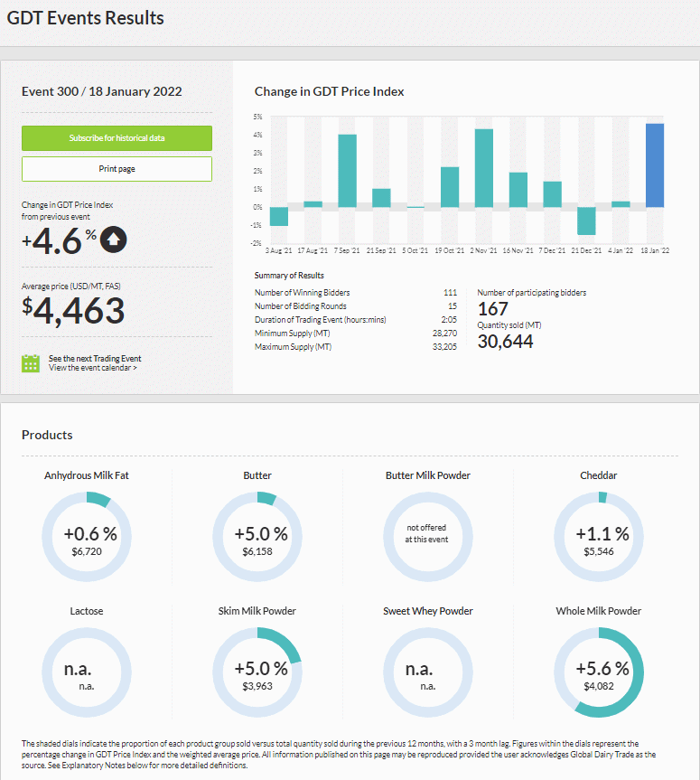Click the Whole Milk Powder +5.6 % value
This screenshot has height=780, width=700.
(x=602, y=669)
